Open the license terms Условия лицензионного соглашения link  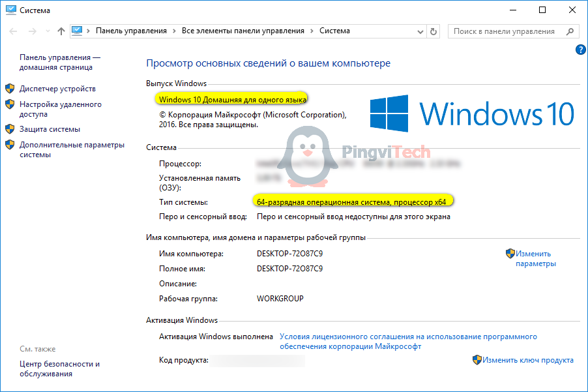[408, 341]
